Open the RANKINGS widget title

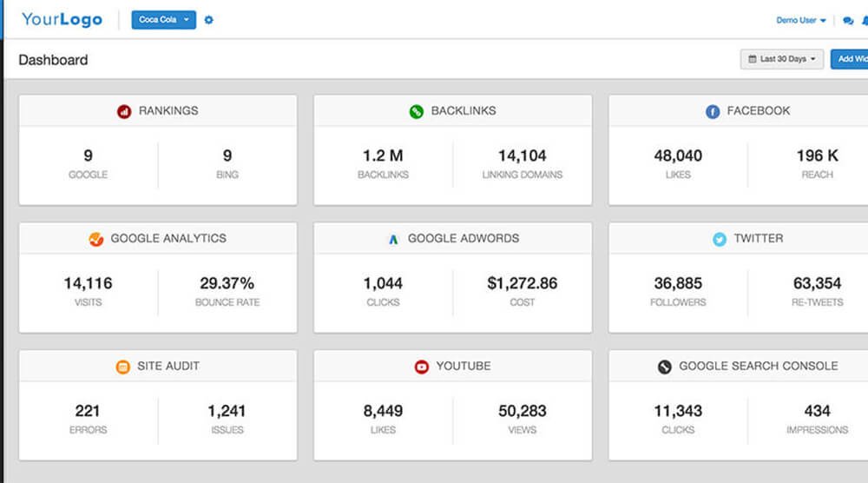pyautogui.click(x=168, y=111)
